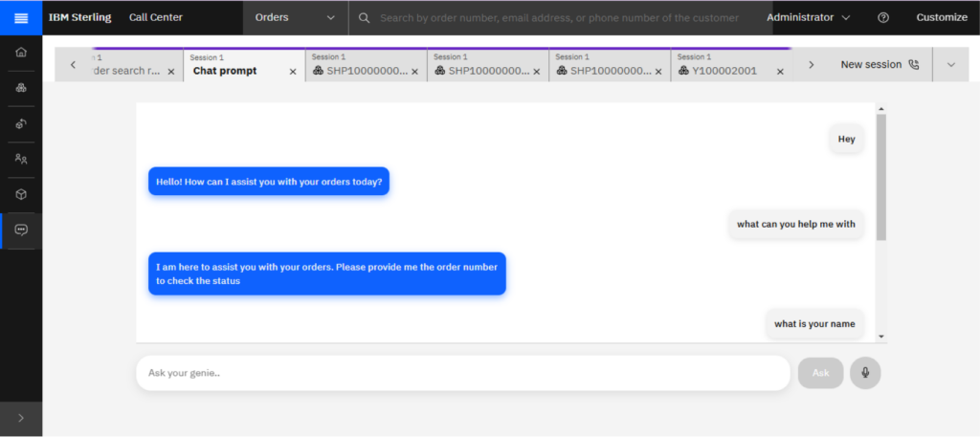Start a New session
This screenshot has width=980, height=437.
879,65
